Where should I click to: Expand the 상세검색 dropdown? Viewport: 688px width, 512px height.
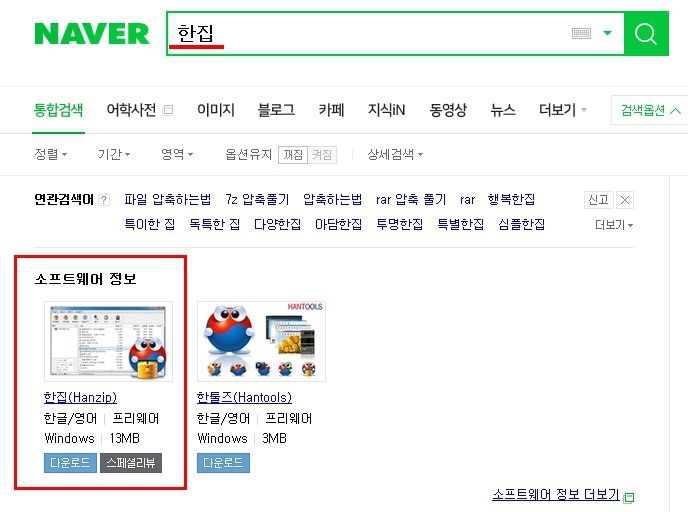point(395,154)
